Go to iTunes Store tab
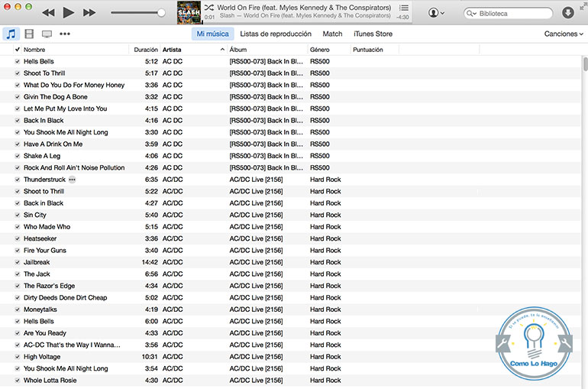 click(x=373, y=34)
